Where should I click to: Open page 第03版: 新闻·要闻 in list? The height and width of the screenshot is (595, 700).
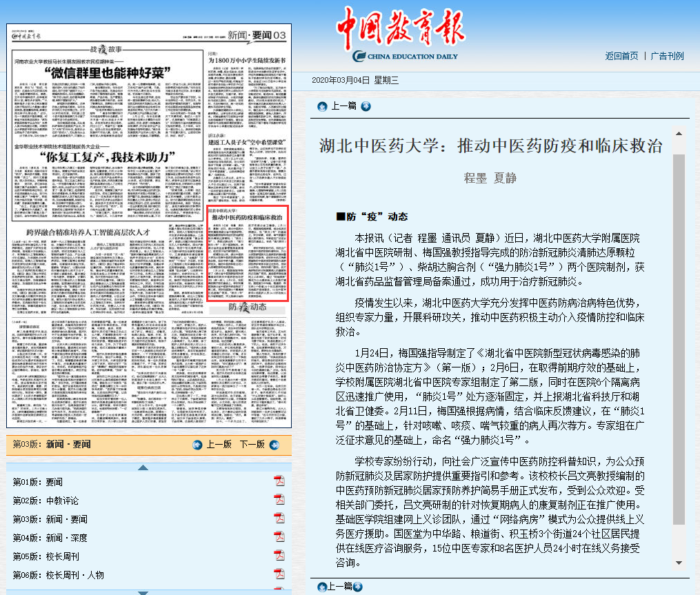tap(50, 520)
